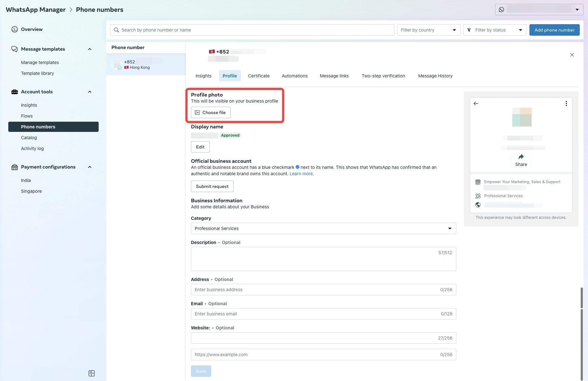This screenshot has height=381, width=588.
Task: Open the account selector dropdown at top right
Action: [539, 10]
